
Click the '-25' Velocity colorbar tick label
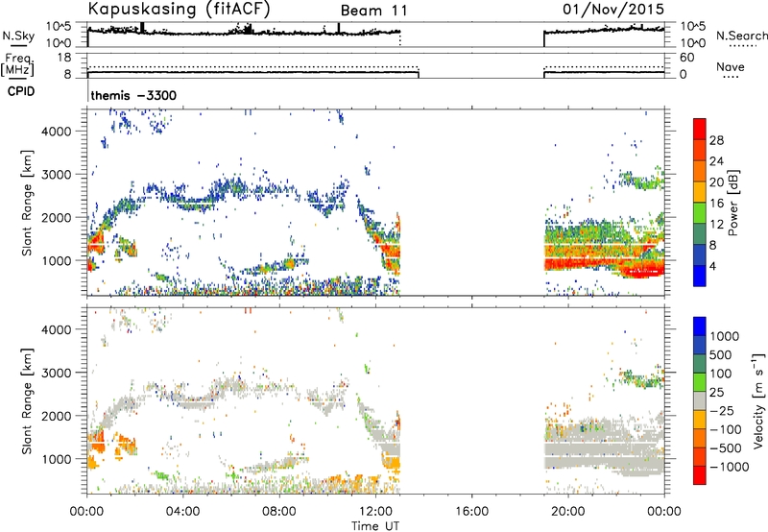pos(722,411)
